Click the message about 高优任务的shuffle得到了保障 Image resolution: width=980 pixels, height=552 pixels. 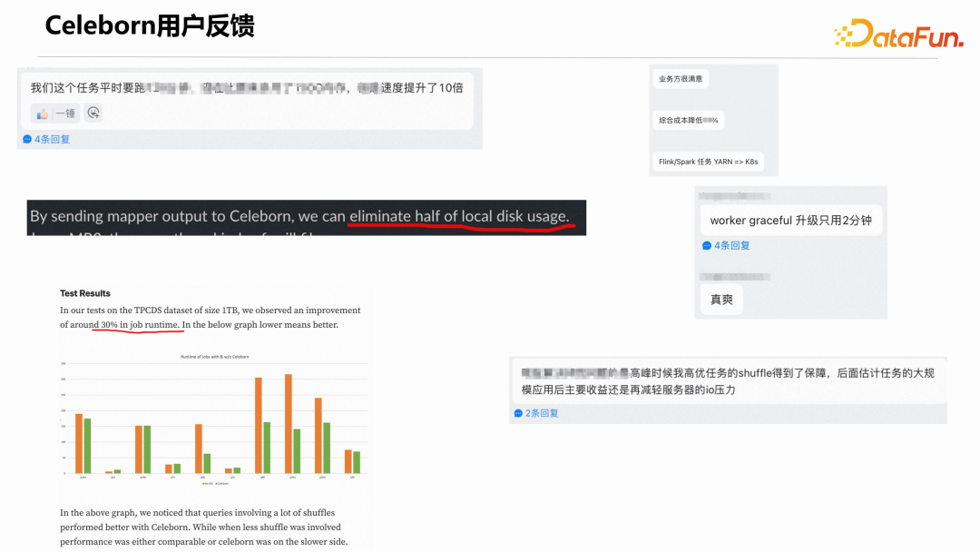(x=728, y=381)
